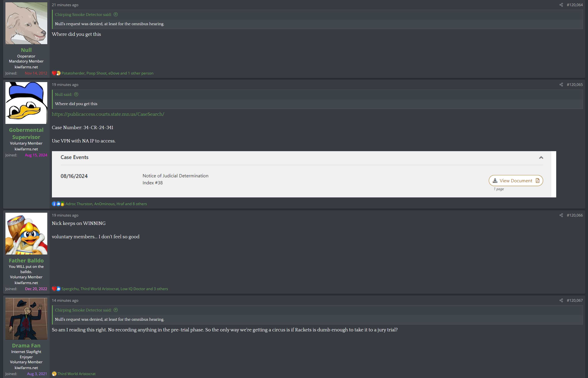This screenshot has height=378, width=588.
Task: Open the Minnesota courts CaseSearch link
Action: (x=108, y=114)
